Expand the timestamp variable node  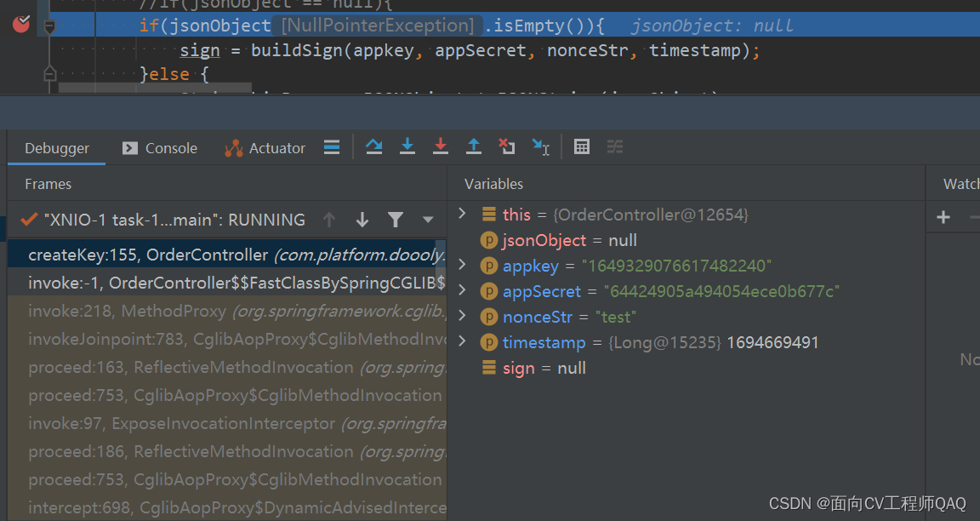pyautogui.click(x=462, y=342)
